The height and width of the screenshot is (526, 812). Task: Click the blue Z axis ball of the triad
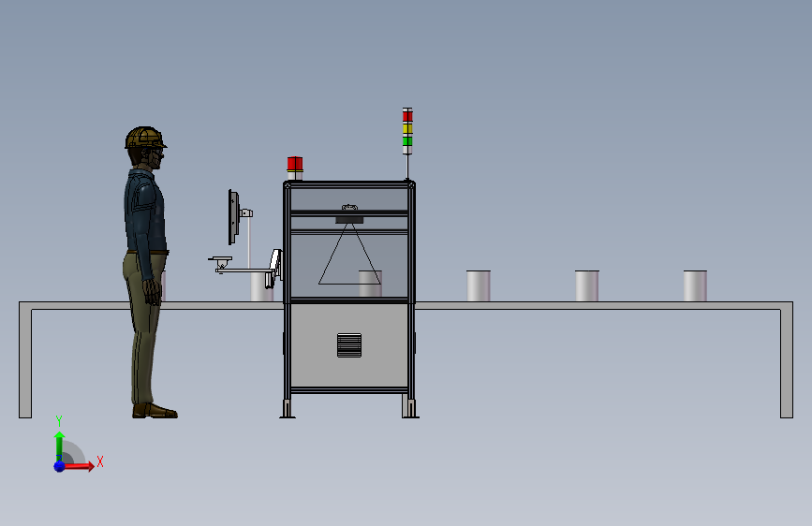coord(60,466)
